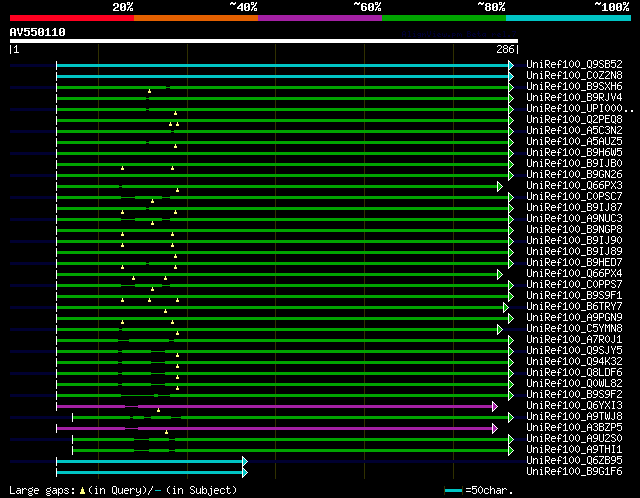Open the UniRef100_C0PPS7 label
Viewport: 640px width, 498px height.
click(x=574, y=285)
